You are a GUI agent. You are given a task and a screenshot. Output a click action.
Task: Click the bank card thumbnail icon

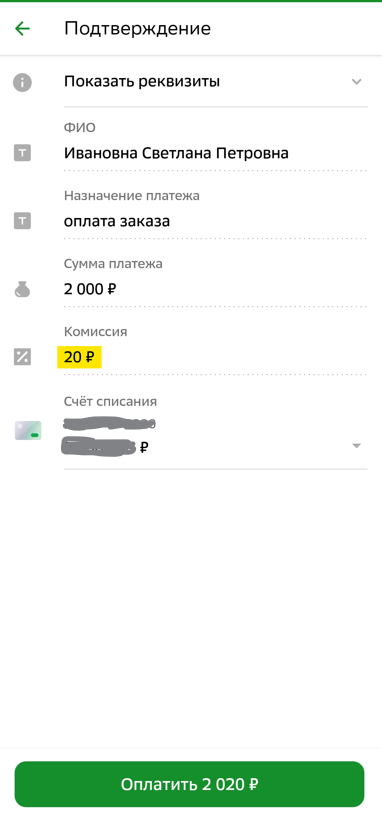click(x=28, y=431)
